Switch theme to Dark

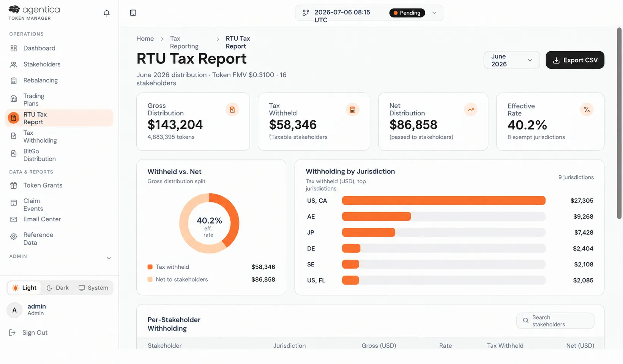(x=58, y=288)
